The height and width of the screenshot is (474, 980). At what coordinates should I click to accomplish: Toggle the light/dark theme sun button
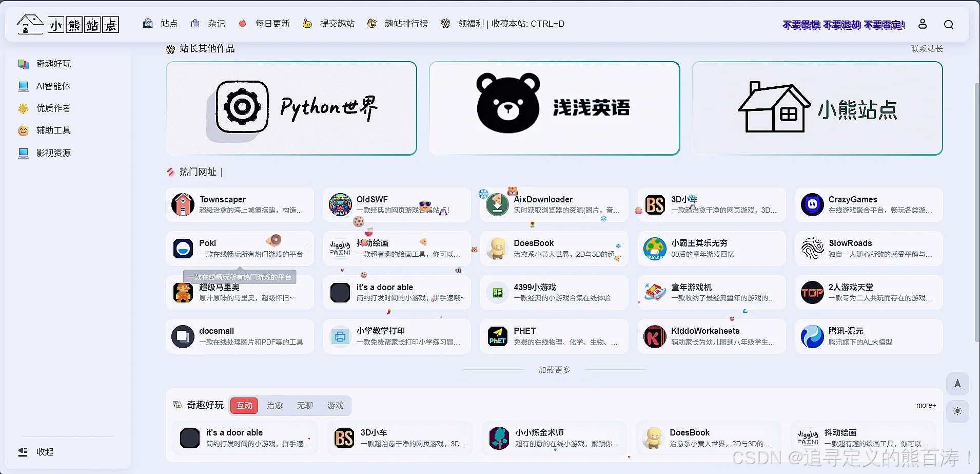click(957, 411)
